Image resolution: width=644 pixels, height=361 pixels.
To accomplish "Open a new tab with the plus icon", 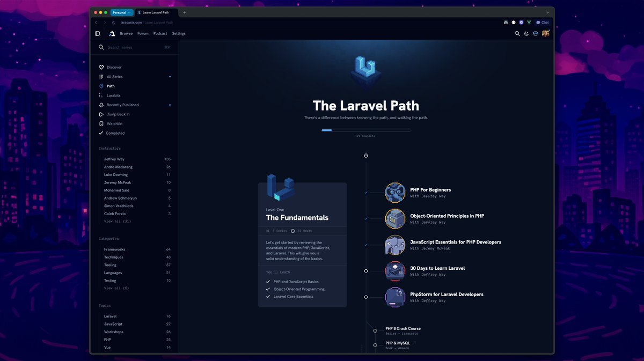I will (185, 12).
